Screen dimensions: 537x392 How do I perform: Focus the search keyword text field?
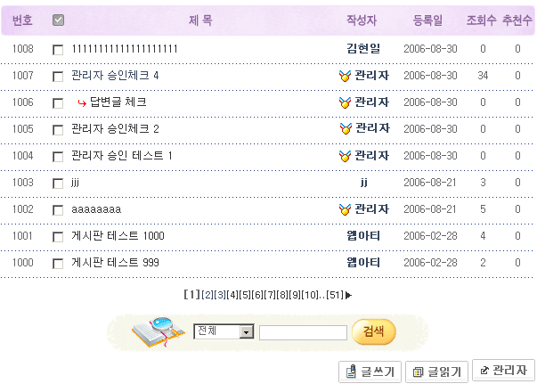(303, 332)
